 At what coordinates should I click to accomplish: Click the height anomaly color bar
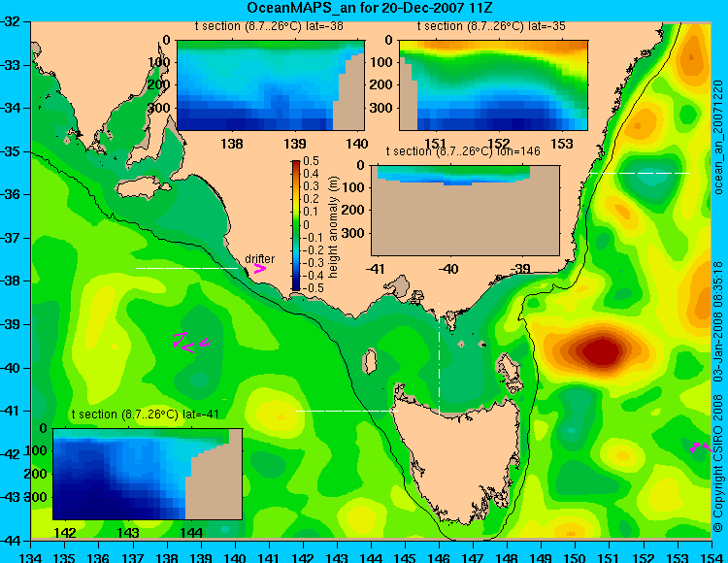pyautogui.click(x=296, y=225)
